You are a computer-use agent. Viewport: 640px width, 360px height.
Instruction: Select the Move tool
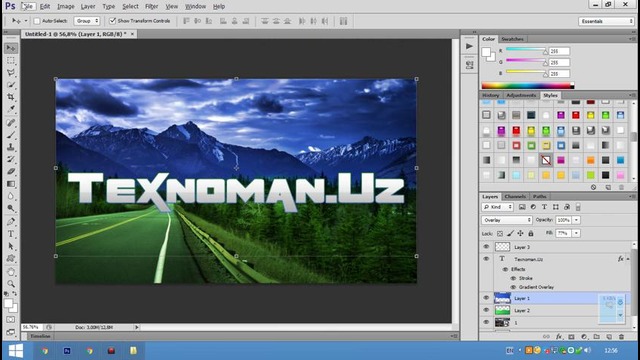pyautogui.click(x=11, y=48)
